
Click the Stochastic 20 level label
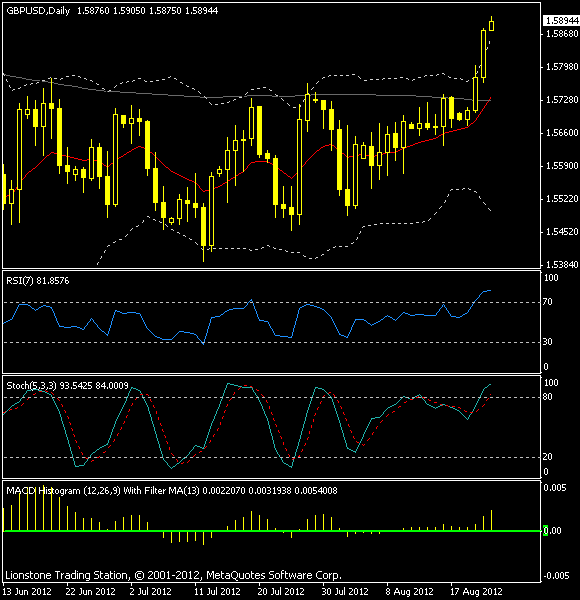(547, 457)
